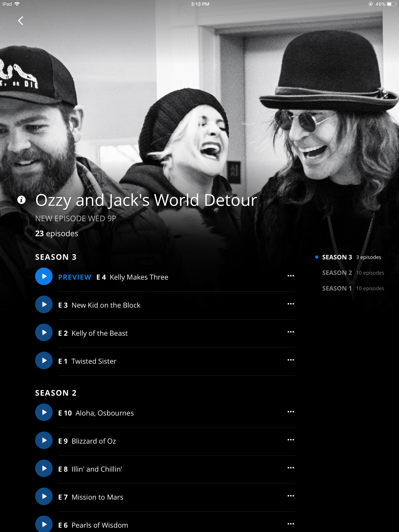Select the Twisted Sister episode title

click(94, 361)
